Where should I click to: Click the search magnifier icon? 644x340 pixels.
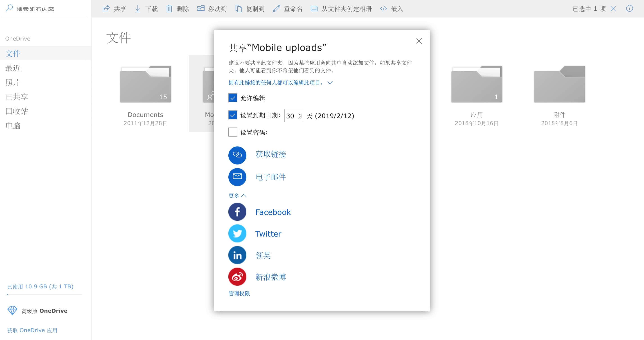[x=9, y=8]
